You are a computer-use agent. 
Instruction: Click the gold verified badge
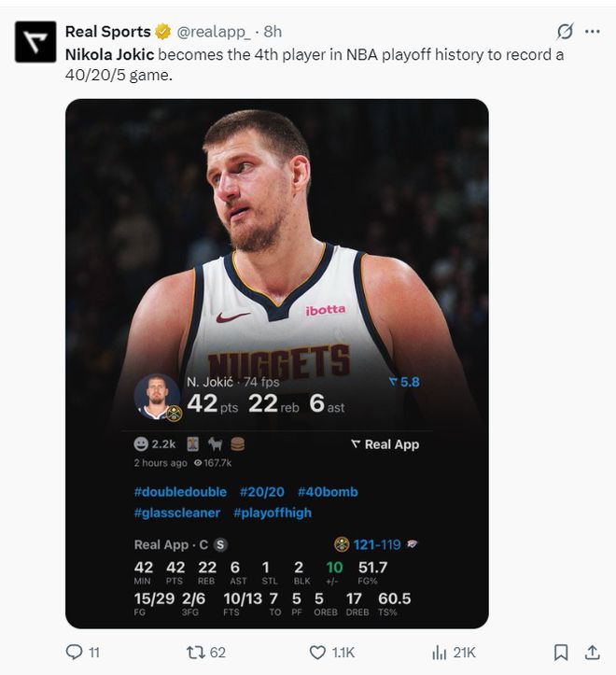click(162, 32)
